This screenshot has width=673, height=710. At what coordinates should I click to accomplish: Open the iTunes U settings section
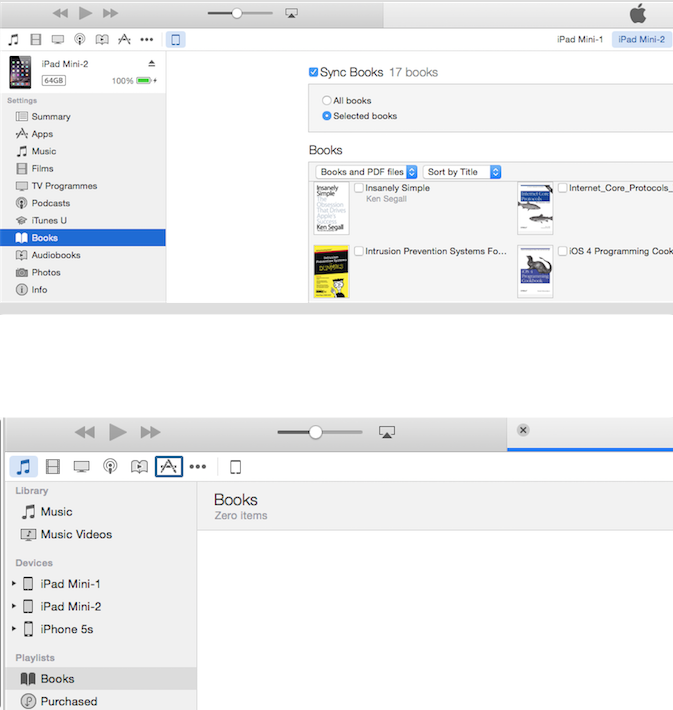pyautogui.click(x=83, y=220)
